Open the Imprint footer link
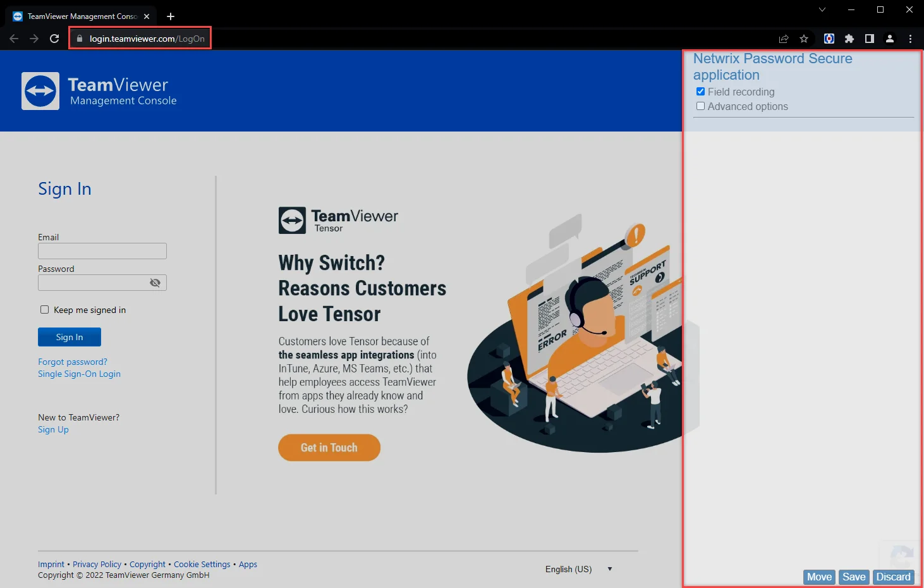This screenshot has width=924, height=588. click(x=51, y=564)
